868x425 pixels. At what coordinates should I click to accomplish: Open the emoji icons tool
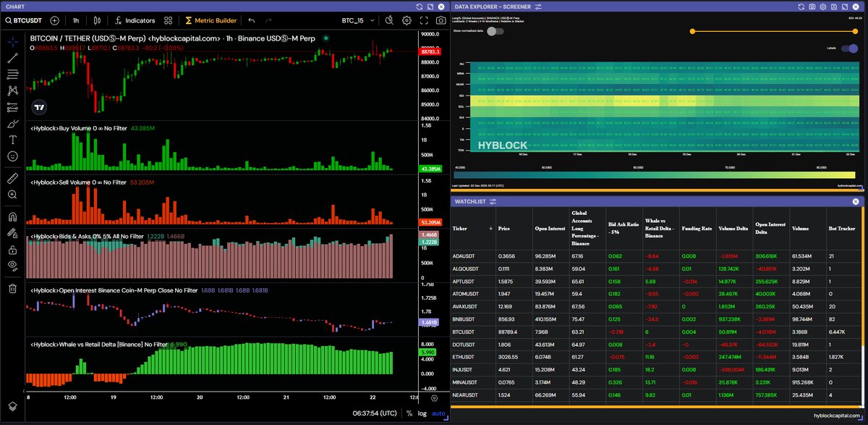click(12, 156)
